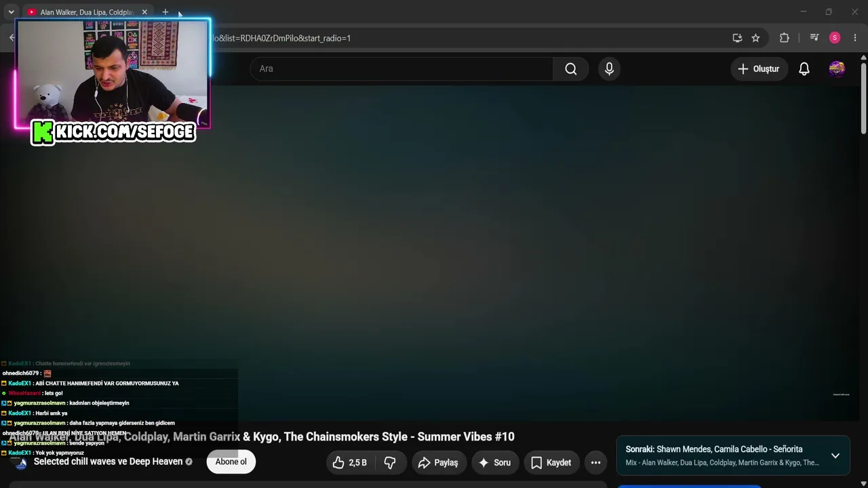Screen dimensions: 868x488
Task: Open YouTube notifications bell
Action: 804,68
